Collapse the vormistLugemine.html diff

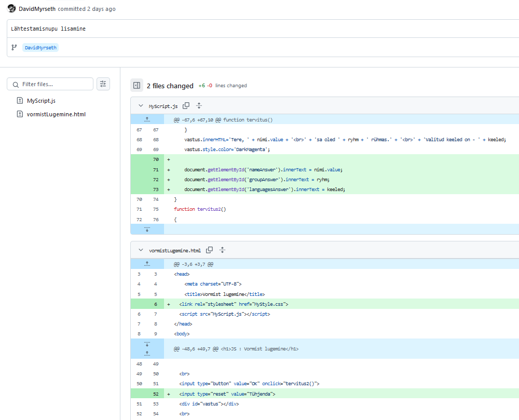(141, 250)
